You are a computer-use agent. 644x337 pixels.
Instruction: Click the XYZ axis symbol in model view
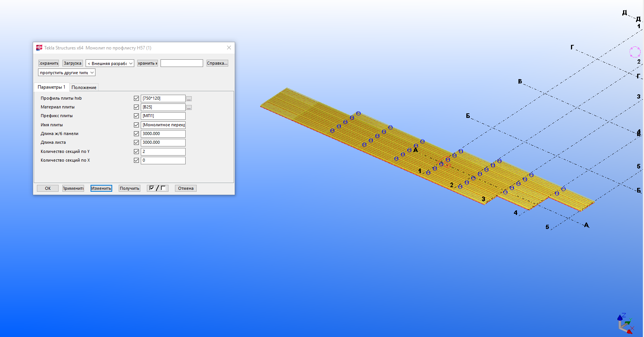pyautogui.click(x=625, y=324)
